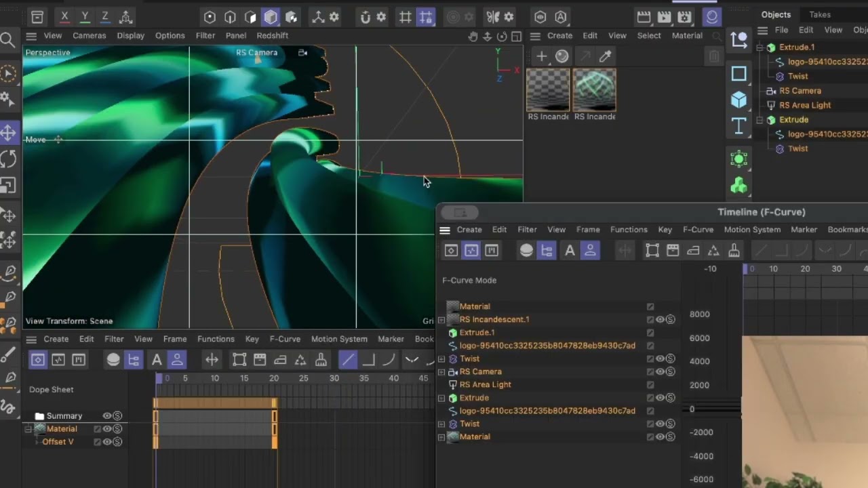Open the Cameras menu in viewport

click(x=90, y=36)
